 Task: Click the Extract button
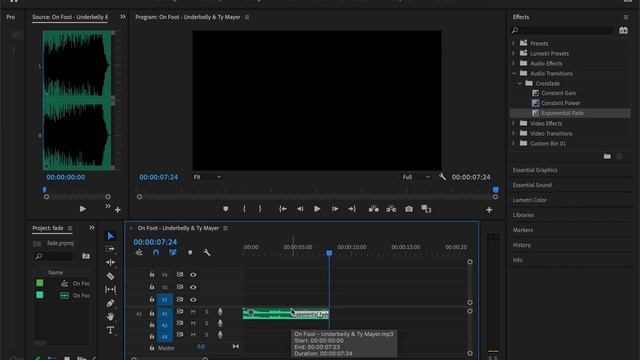coord(391,209)
